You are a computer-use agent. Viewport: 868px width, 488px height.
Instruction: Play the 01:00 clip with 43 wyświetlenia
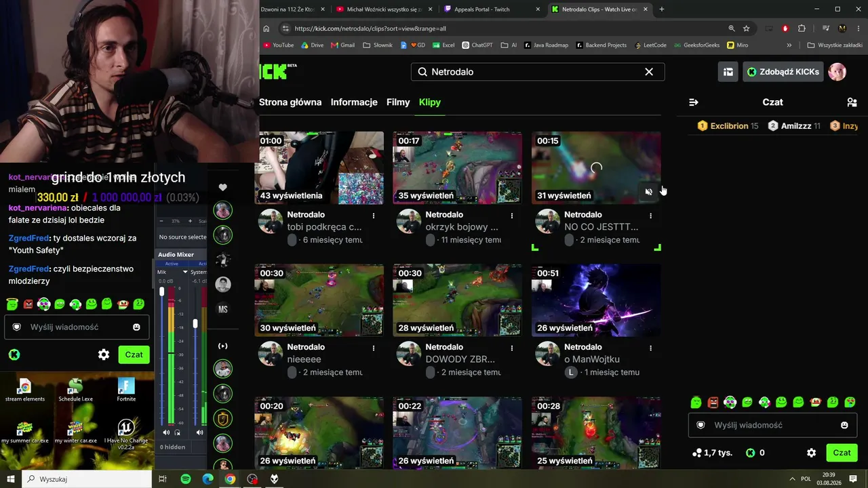(x=319, y=168)
